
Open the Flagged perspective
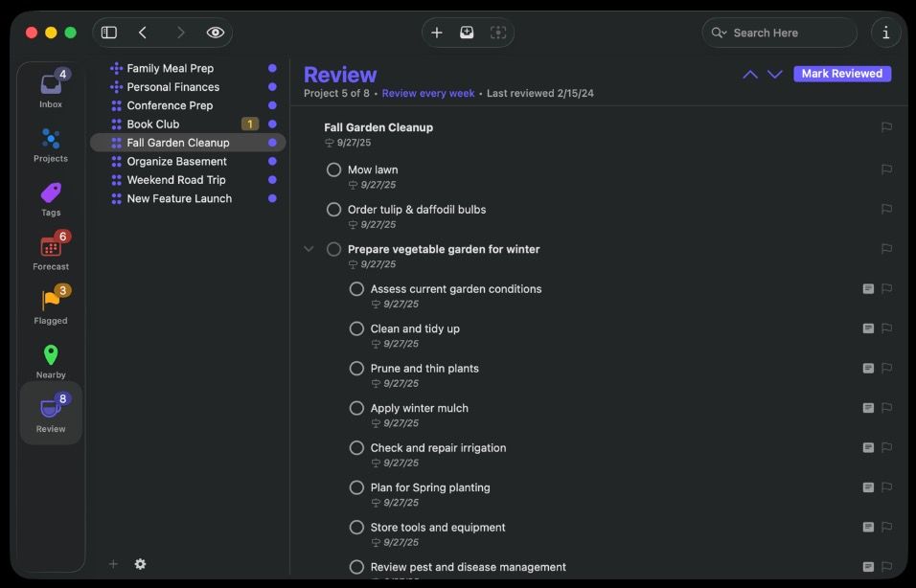pos(51,305)
